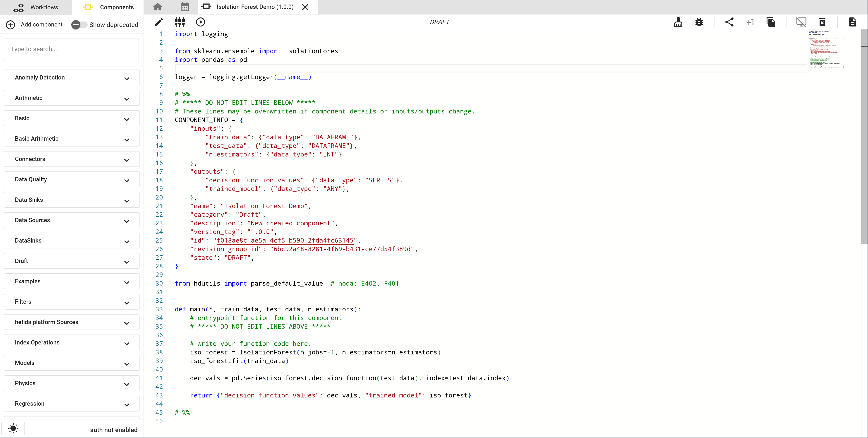Click the 'def main' function line

pos(268,309)
